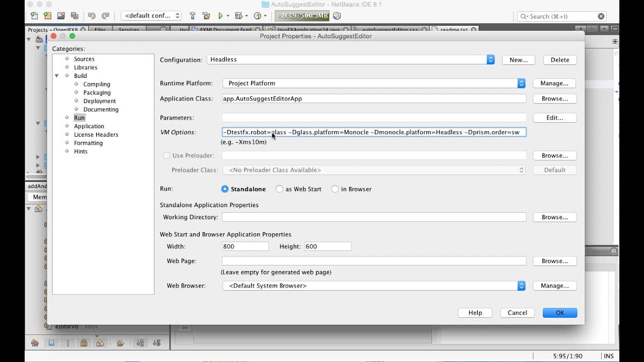Click the Application Class text field
Screen dimensions: 644x362
(x=374, y=99)
